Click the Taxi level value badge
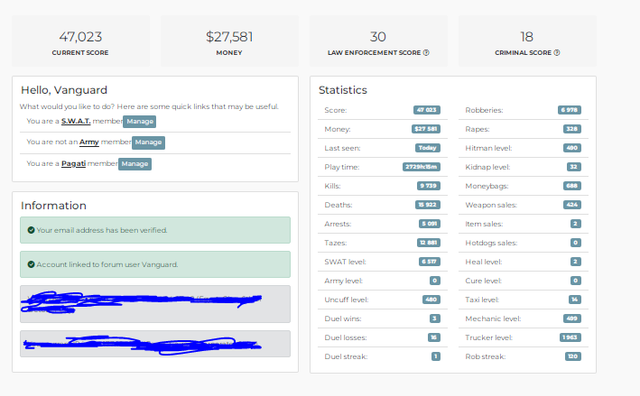 click(x=575, y=300)
